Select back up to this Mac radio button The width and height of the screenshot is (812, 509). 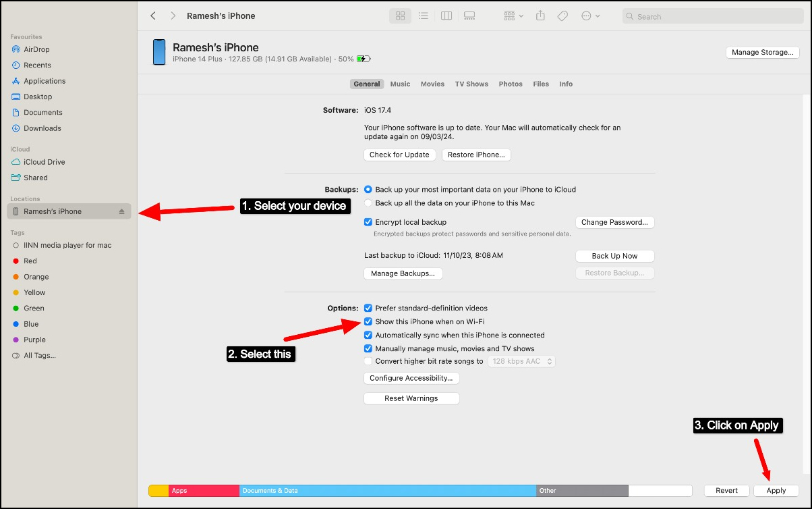click(368, 203)
